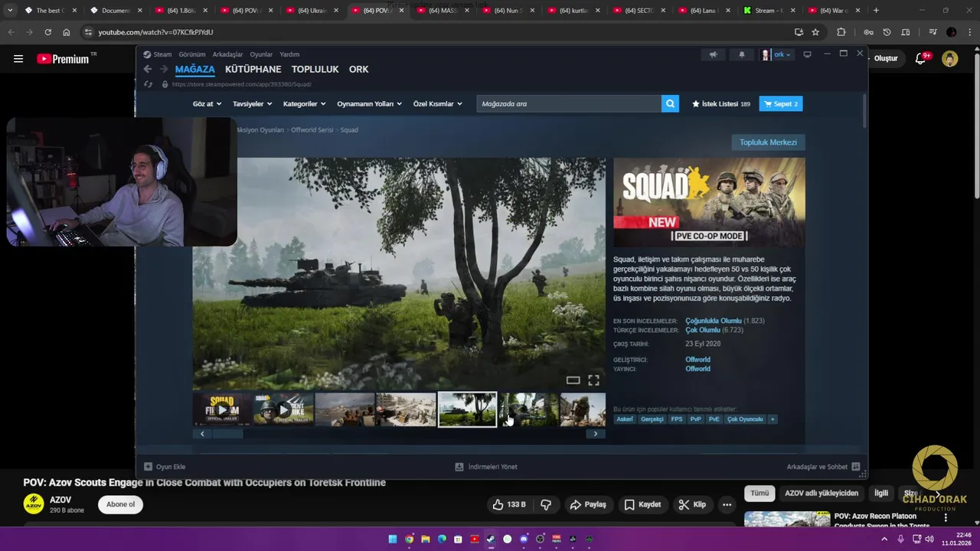Move the Squad thumbnail strip left with its arrow
The width and height of the screenshot is (980, 551).
point(202,434)
